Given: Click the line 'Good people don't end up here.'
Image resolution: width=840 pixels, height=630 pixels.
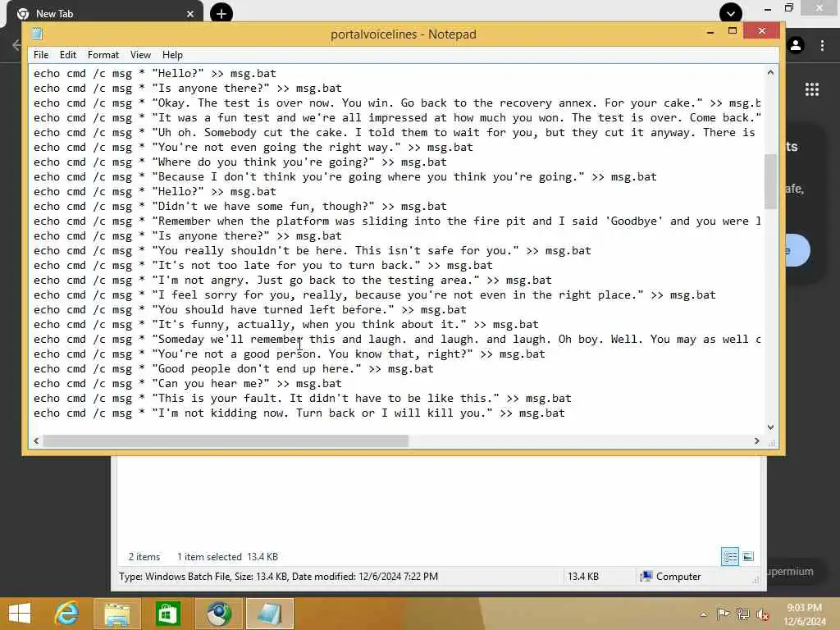Looking at the screenshot, I should pos(233,368).
